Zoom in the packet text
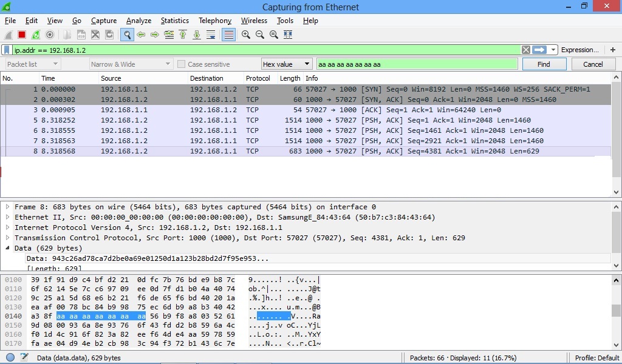 (x=246, y=35)
